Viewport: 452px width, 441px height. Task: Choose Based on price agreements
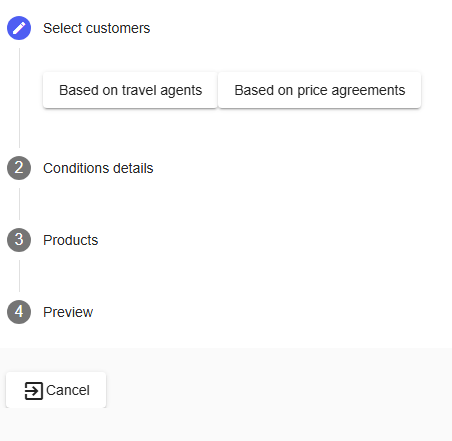pyautogui.click(x=320, y=90)
